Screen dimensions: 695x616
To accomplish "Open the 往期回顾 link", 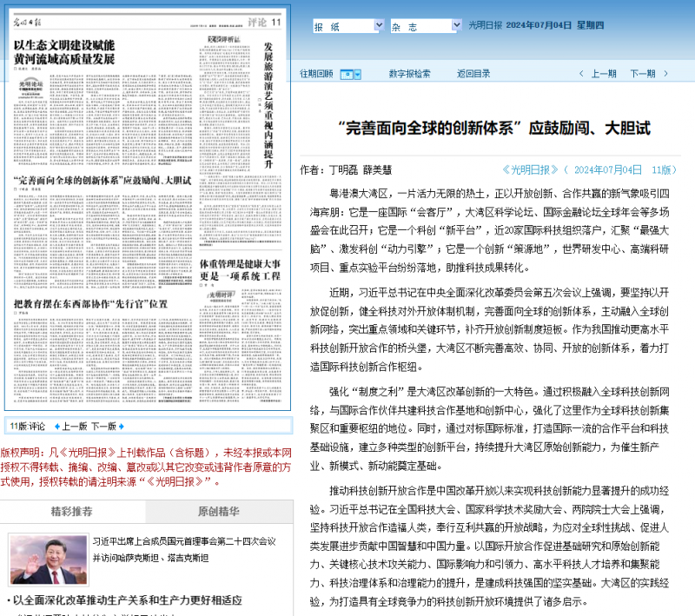I will 316,74.
